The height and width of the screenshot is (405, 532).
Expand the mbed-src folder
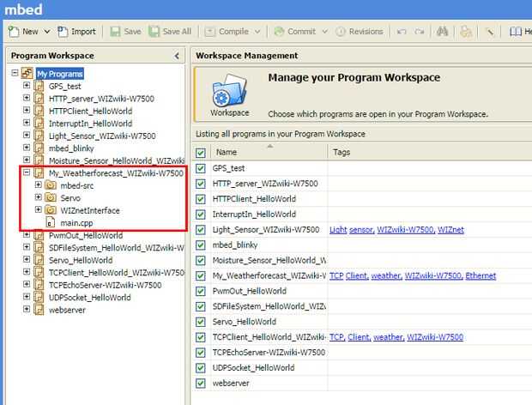pos(39,184)
